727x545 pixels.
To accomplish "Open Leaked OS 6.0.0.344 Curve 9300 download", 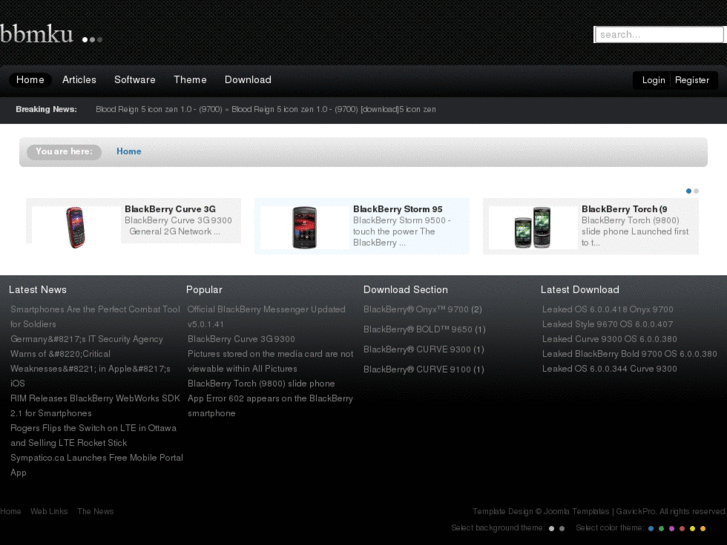I will (609, 369).
